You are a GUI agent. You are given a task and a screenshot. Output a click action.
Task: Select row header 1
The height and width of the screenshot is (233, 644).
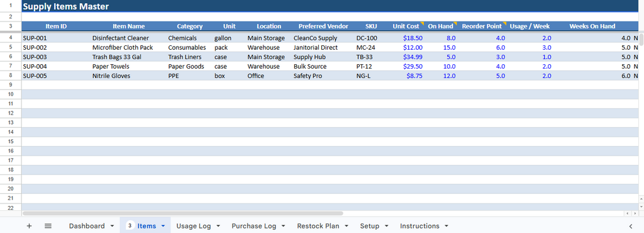(x=11, y=6)
